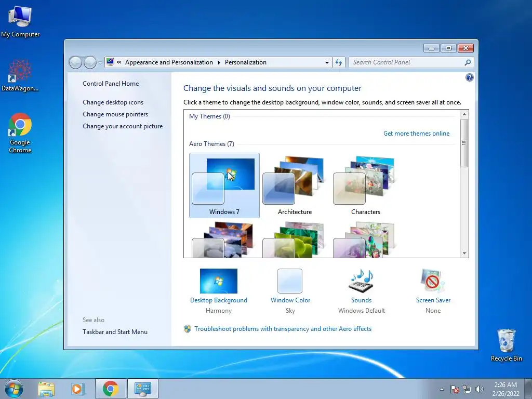The image size is (532, 399).
Task: Open the Window Color swatch icon
Action: [290, 281]
